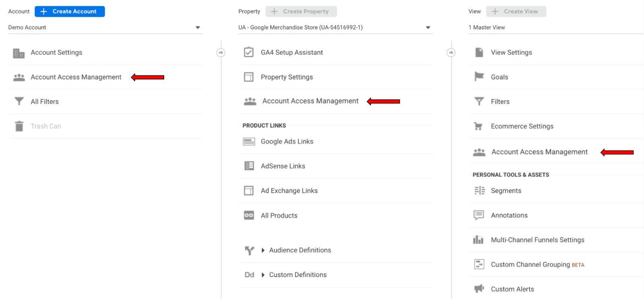This screenshot has height=299, width=644.
Task: Click the Annotations speech bubble icon
Action: pyautogui.click(x=479, y=215)
